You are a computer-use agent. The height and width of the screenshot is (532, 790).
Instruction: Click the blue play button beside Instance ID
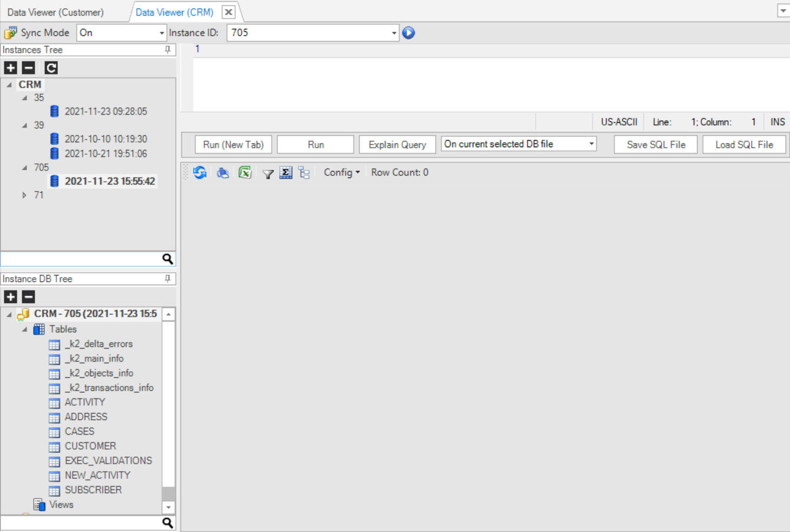pyautogui.click(x=408, y=33)
